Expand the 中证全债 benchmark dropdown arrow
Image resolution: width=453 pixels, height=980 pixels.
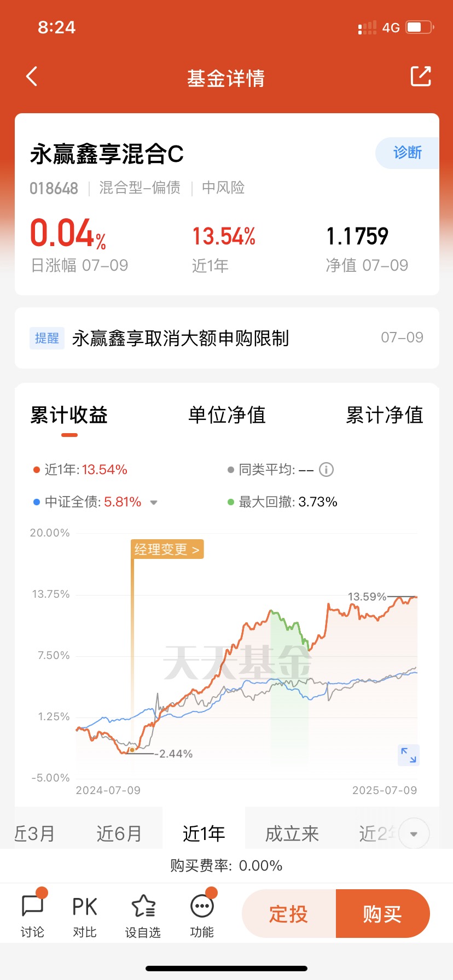[154, 503]
